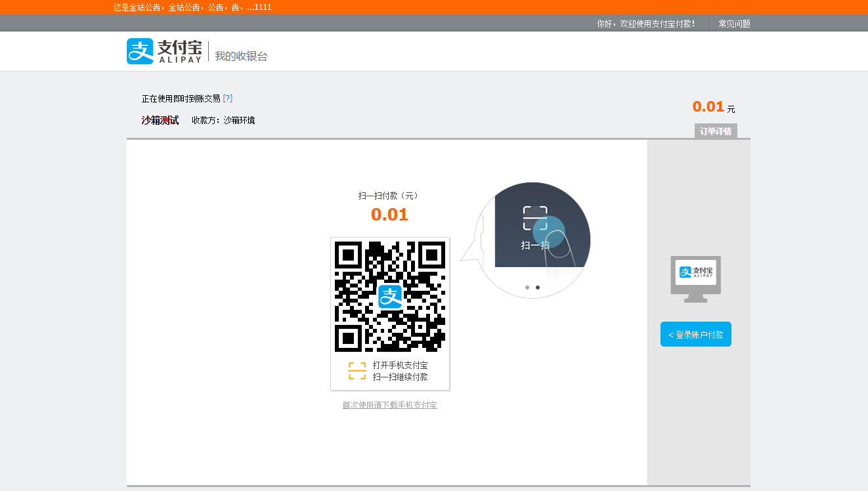Screen dimensions: 868x491
Task: Click the 扫一扫付款（元） label
Action: pos(389,196)
